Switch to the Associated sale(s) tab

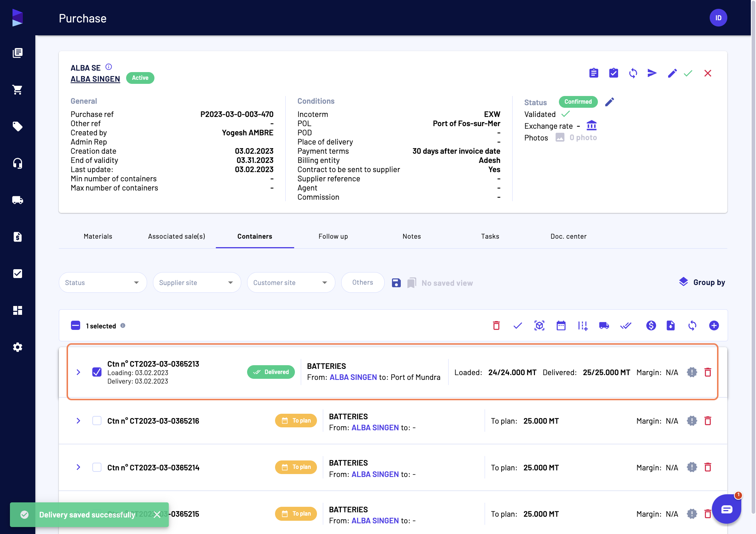coord(176,236)
